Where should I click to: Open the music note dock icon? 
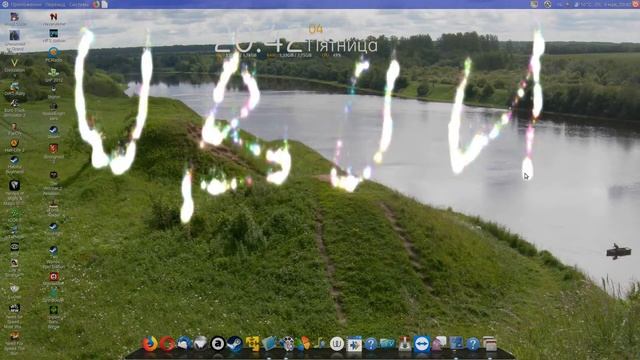(x=320, y=344)
